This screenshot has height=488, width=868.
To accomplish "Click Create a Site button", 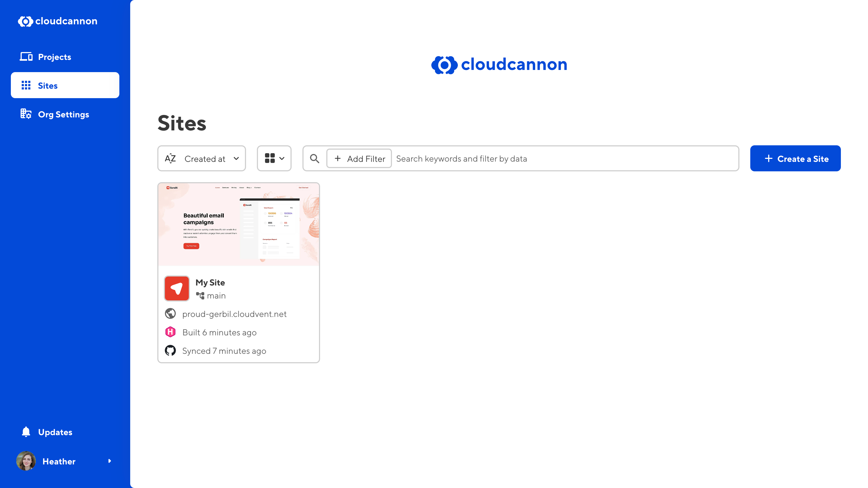I will (795, 158).
